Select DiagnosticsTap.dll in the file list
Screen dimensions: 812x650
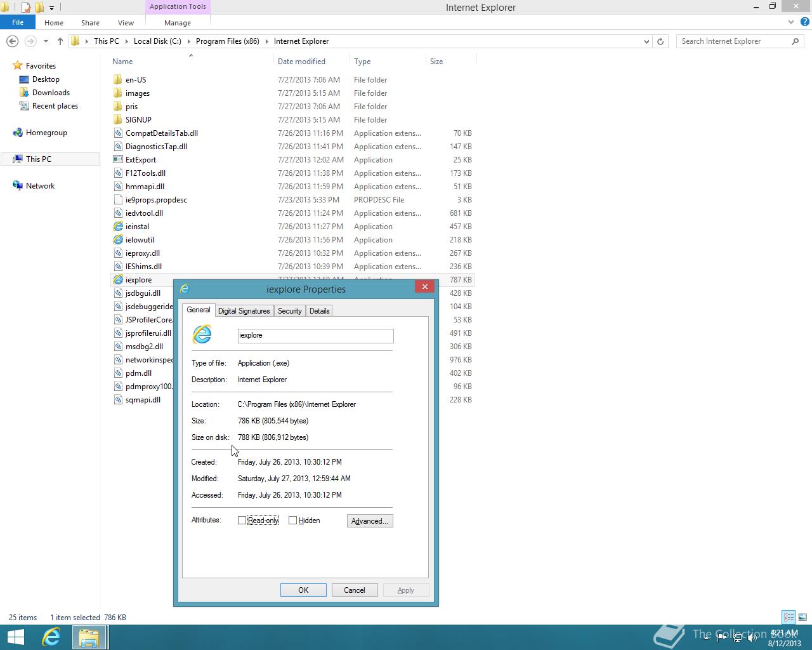[156, 147]
